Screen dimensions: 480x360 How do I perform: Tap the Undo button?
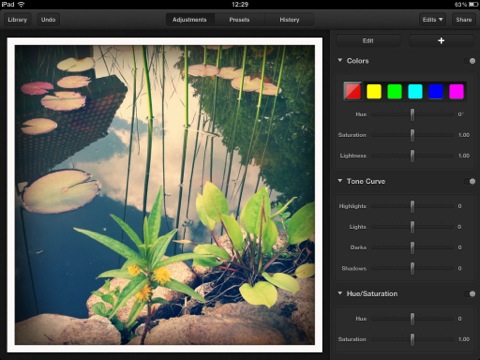[x=48, y=20]
